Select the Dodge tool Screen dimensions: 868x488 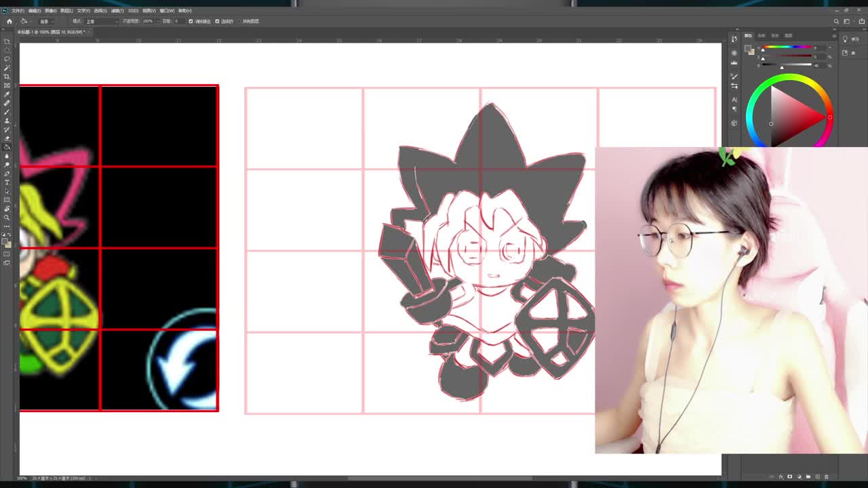click(x=7, y=165)
